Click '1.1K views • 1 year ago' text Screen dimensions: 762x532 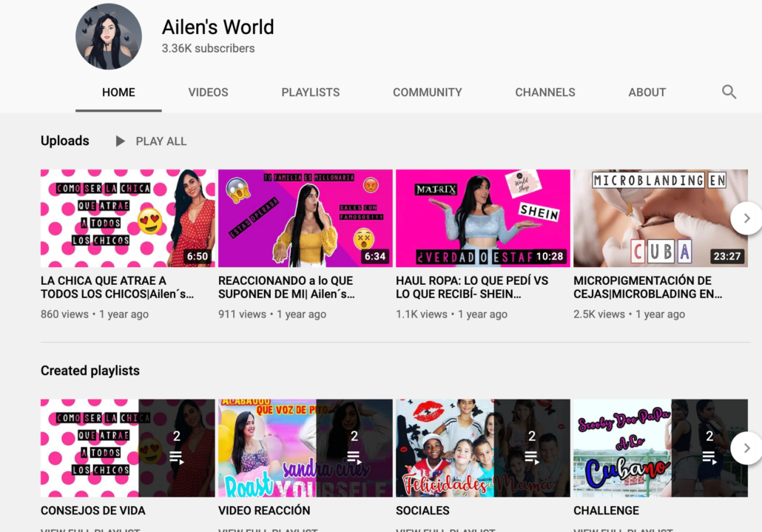(x=451, y=314)
